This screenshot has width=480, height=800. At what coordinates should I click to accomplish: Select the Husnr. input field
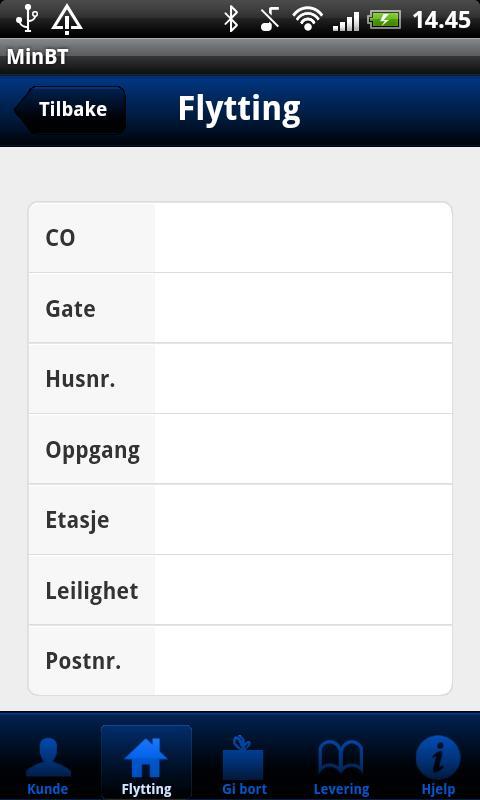303,379
